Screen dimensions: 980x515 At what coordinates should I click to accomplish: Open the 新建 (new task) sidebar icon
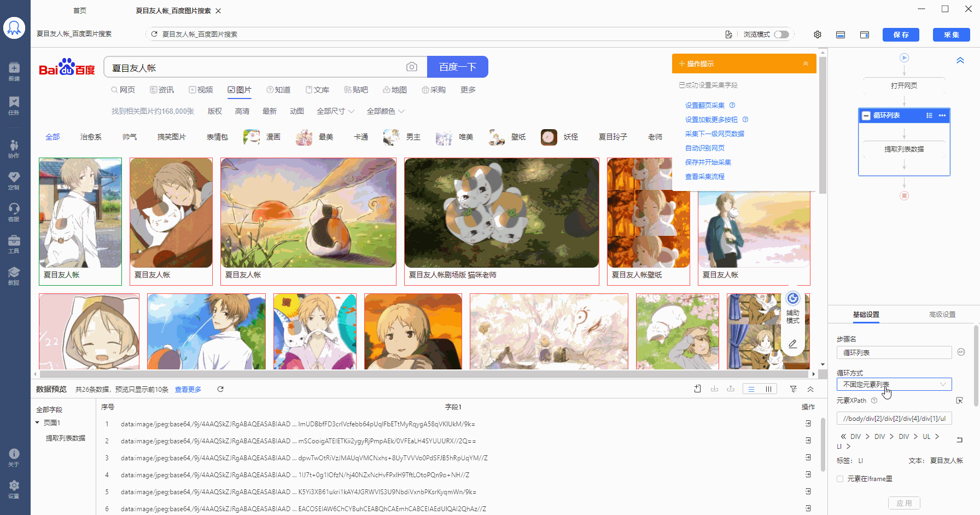click(x=14, y=71)
